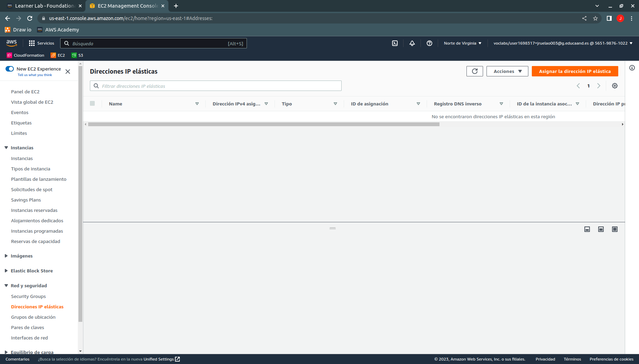Go to console home via AWS logo
The image size is (639, 364).
pos(12,43)
